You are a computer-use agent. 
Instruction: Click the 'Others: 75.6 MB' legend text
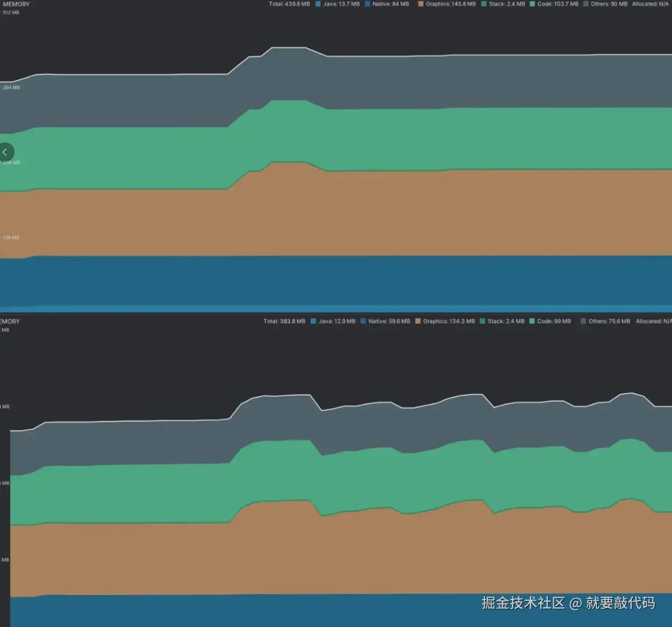point(609,321)
